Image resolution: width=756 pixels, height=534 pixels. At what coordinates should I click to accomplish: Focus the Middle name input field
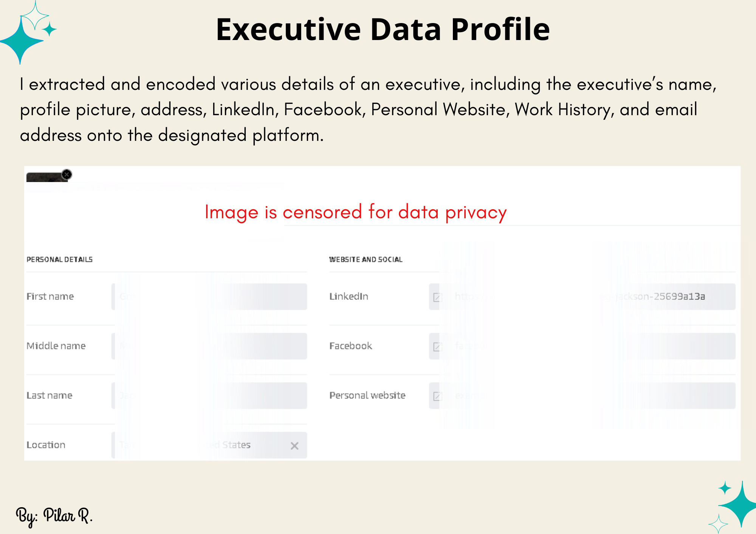click(210, 346)
